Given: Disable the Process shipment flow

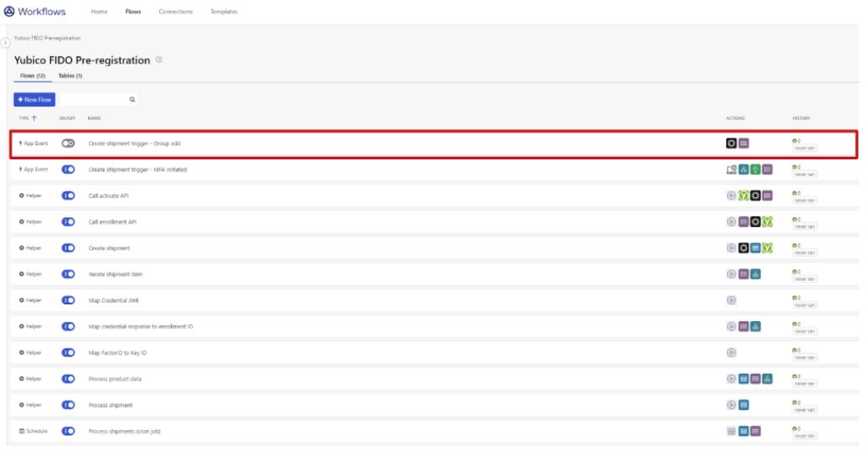Looking at the screenshot, I should (68, 405).
